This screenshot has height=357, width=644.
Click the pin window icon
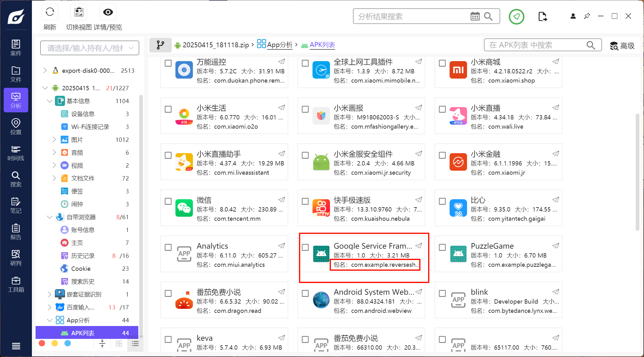pos(587,16)
